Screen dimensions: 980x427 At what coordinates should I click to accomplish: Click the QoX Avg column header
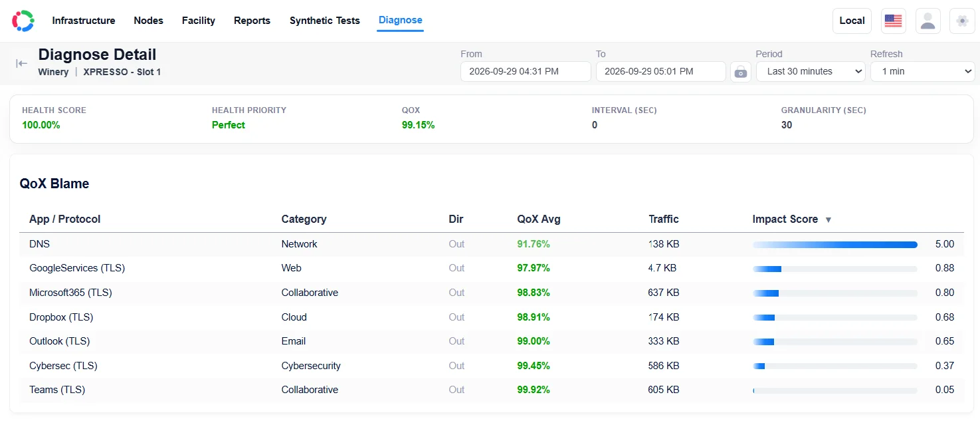pos(539,219)
